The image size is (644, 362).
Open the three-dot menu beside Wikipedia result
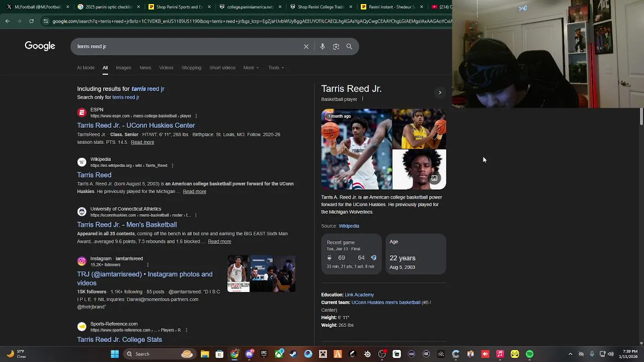(x=172, y=165)
